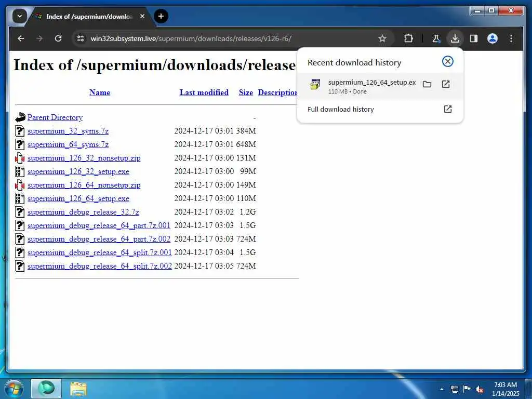Screen dimensions: 532x399
Task: Download supermium_126_64_nonsetup.zip
Action: 84,185
